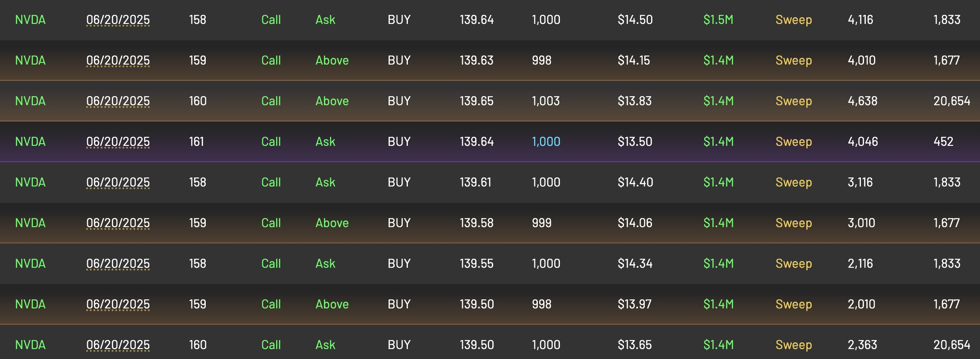Click the $13.83 price cell
980x359 pixels.
point(634,101)
